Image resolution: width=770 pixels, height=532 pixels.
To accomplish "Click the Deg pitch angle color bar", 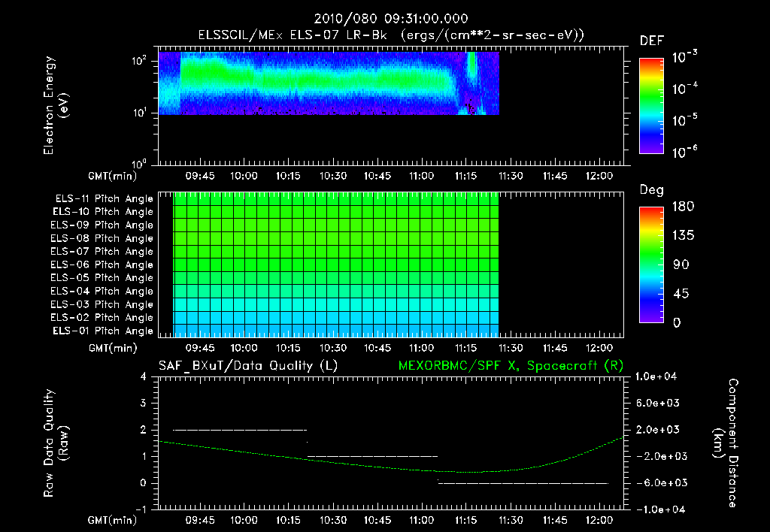I will coord(651,265).
